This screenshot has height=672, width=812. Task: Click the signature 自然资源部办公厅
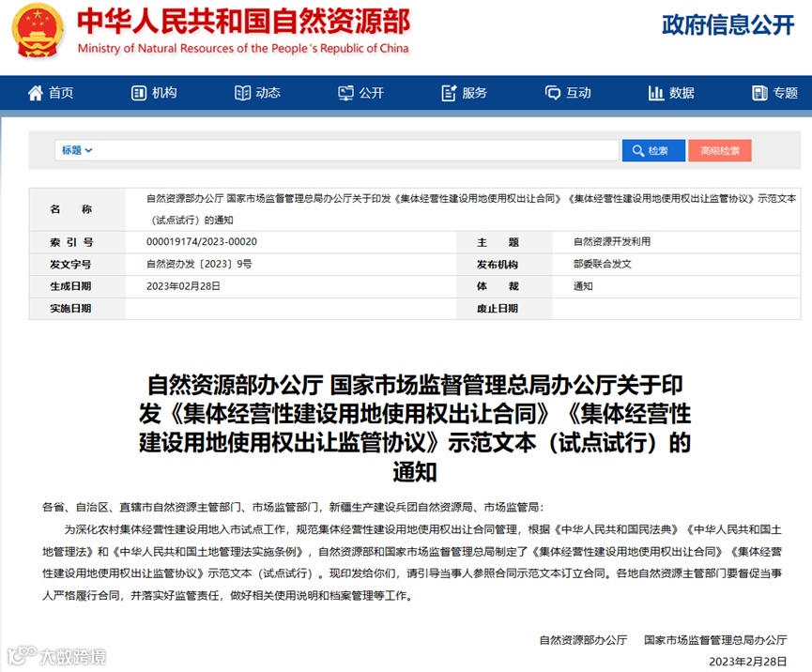(583, 640)
